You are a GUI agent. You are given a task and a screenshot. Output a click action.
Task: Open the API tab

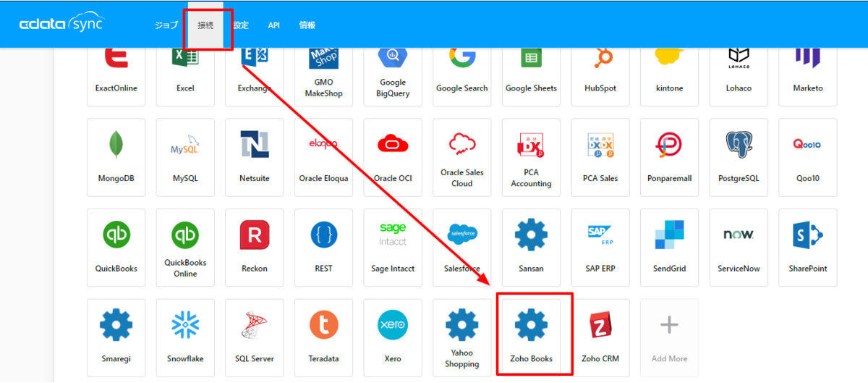[274, 25]
